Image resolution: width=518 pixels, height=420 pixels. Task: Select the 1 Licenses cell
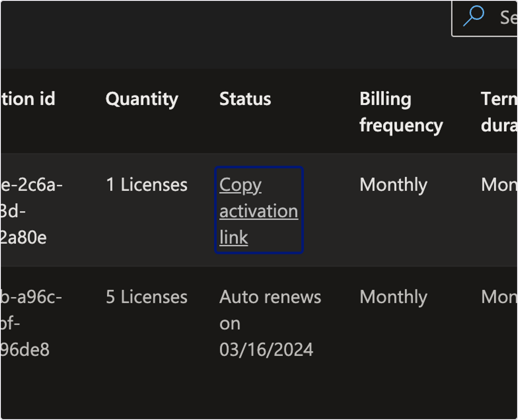147,185
